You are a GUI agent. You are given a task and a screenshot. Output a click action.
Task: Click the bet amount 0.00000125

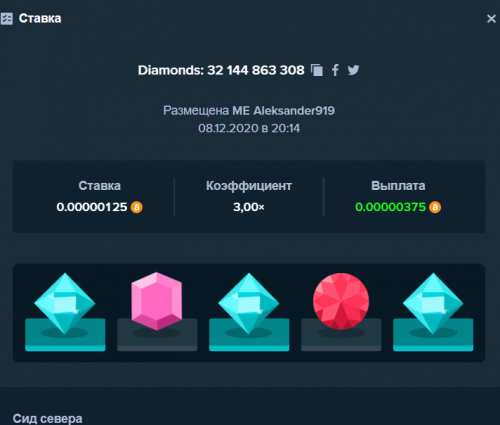pyautogui.click(x=92, y=207)
